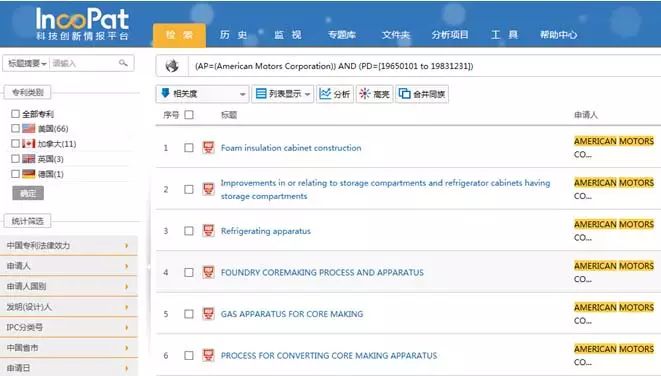Select checkbox for result row 6
The height and width of the screenshot is (376, 661).
point(189,355)
